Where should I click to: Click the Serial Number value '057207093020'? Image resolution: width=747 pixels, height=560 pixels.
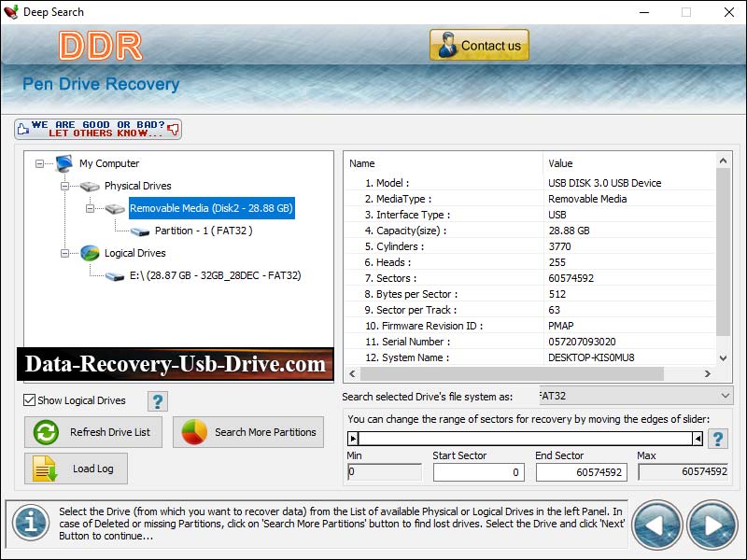tap(582, 342)
